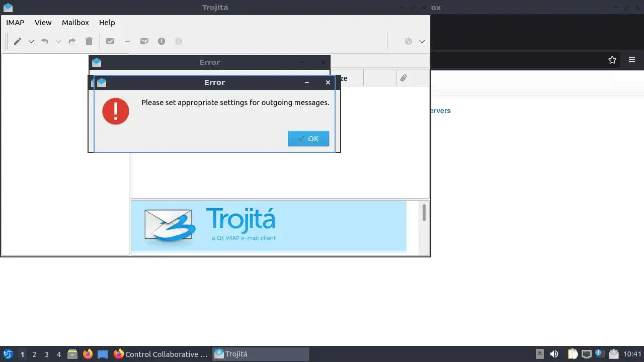Open the Firefox hamburger menu
This screenshot has width=644, height=362.
(632, 60)
